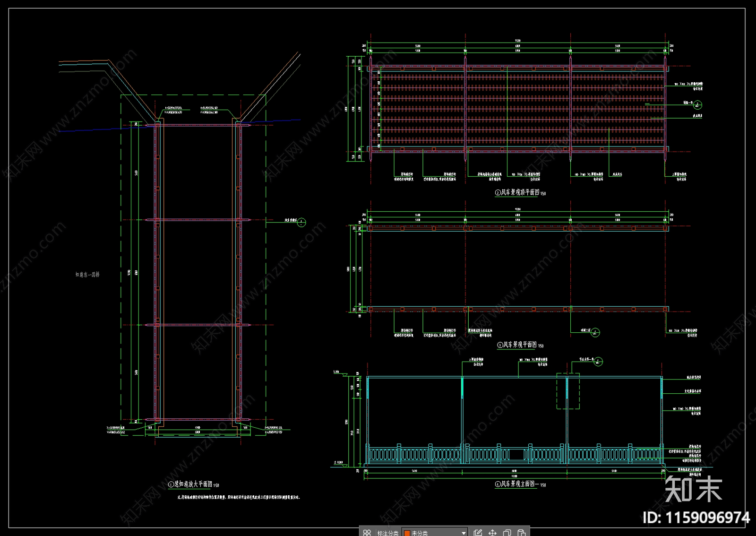Screen dimensions: 756x536
Task: Click the four-arrow move icon
Action: click(x=492, y=533)
